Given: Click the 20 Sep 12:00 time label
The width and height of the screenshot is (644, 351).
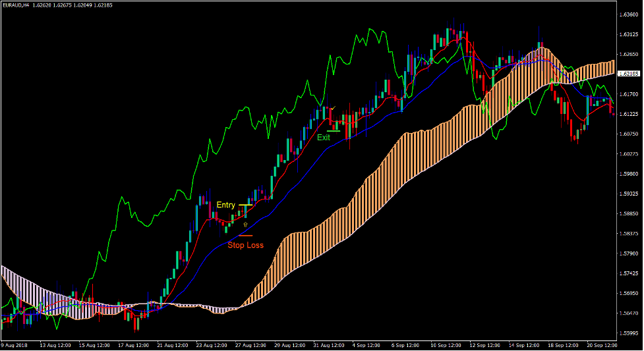Looking at the screenshot, I should point(602,345).
